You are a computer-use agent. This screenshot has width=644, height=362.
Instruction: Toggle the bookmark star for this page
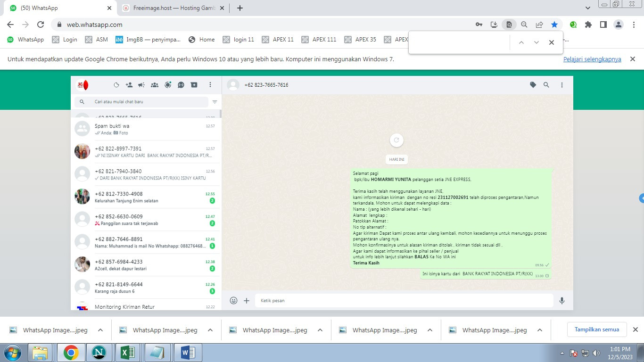554,25
